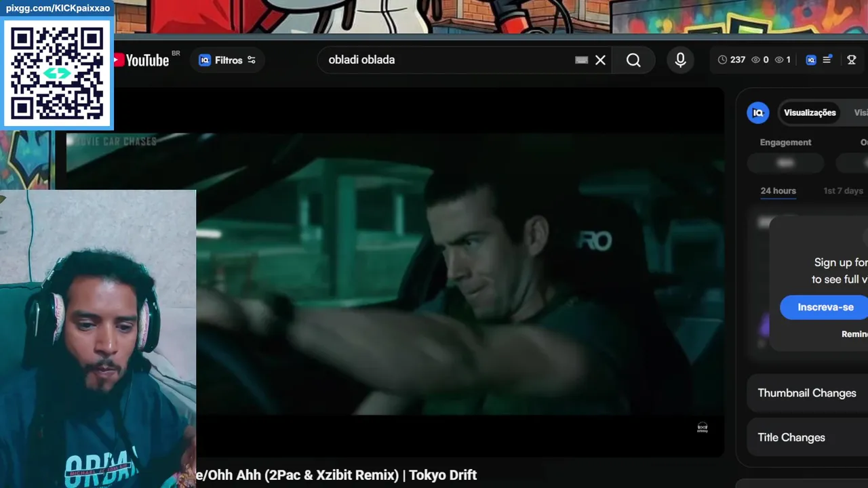This screenshot has width=868, height=488.
Task: Switch to the 24 hours tab
Action: (778, 191)
